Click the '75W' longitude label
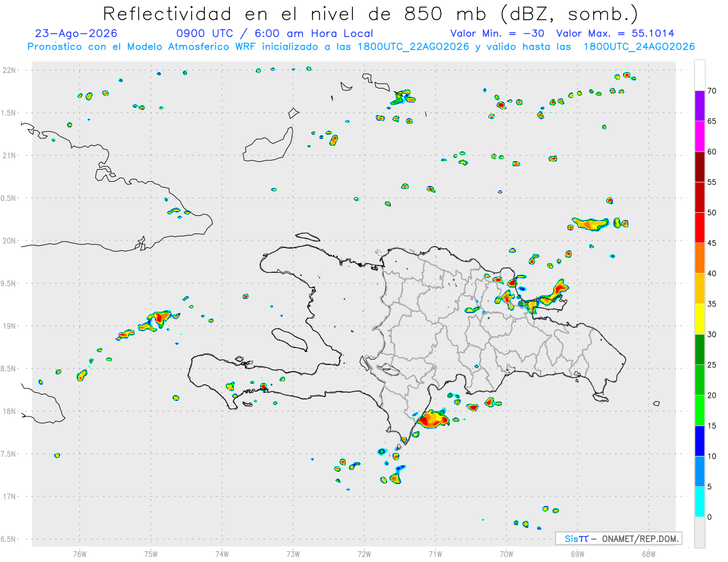 click(x=151, y=554)
